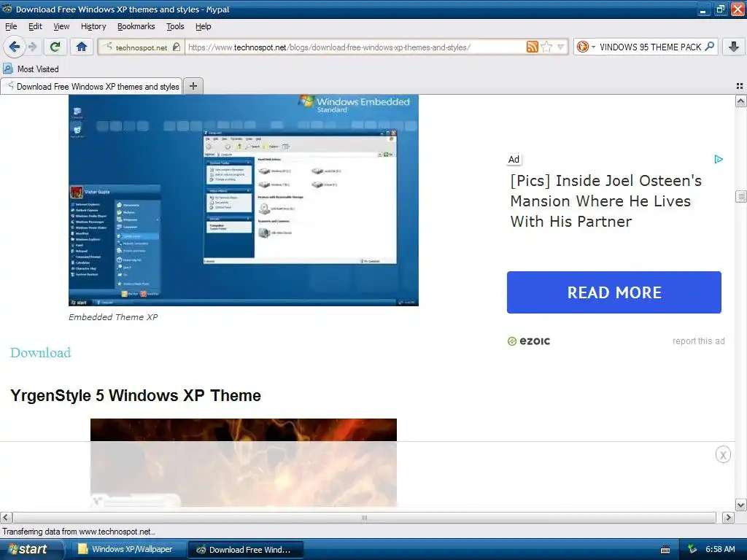The width and height of the screenshot is (747, 560).
Task: Click the ezoic logo
Action: (529, 341)
